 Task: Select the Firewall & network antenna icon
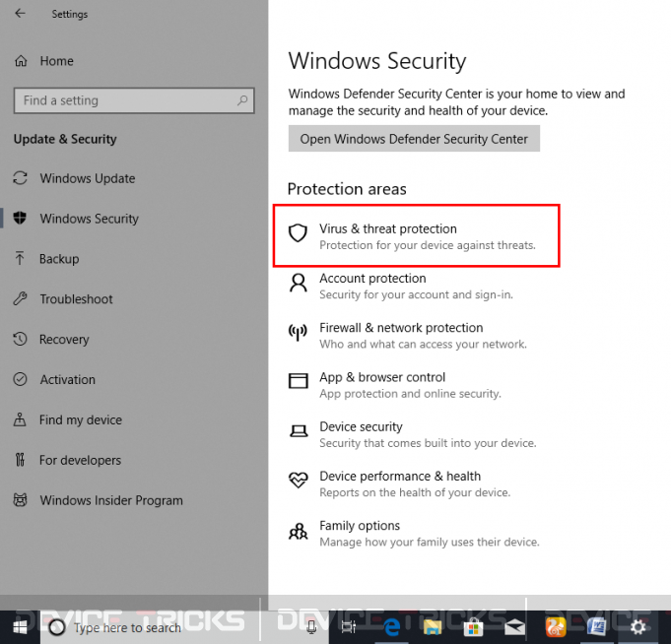pos(298,332)
